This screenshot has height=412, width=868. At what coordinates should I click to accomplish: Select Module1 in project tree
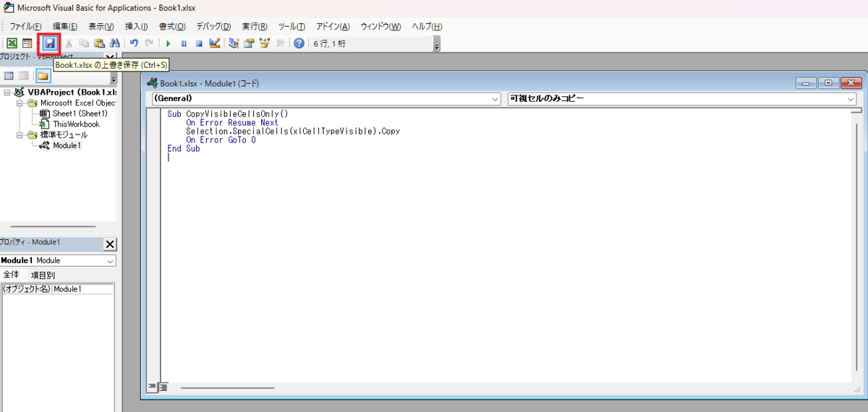[x=67, y=145]
